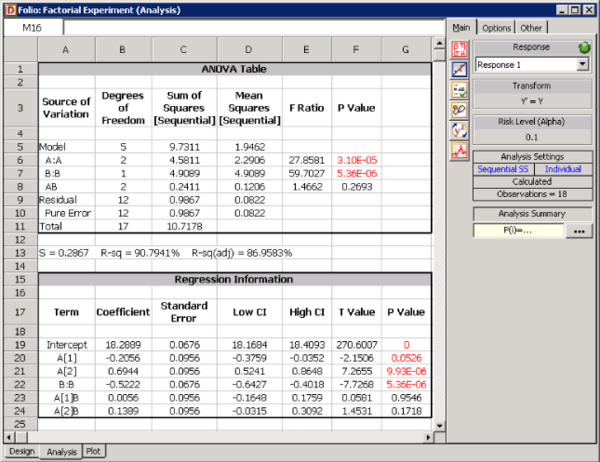Click the A[2] coefficient 0.6944

123,371
